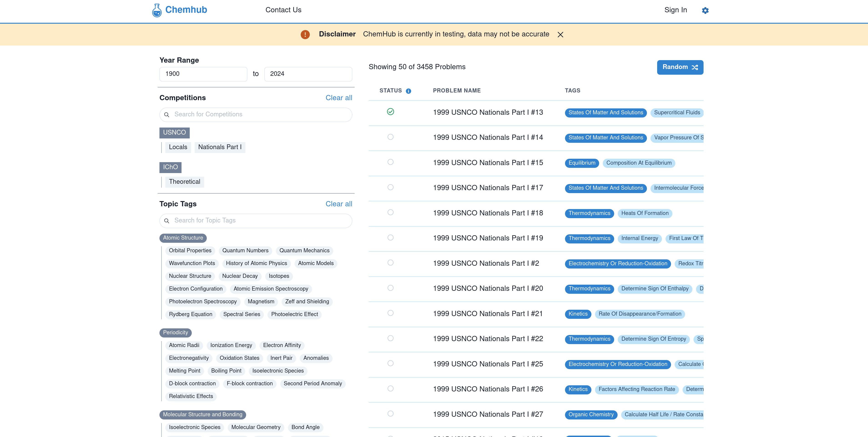Click the start year field showing 1900

203,74
